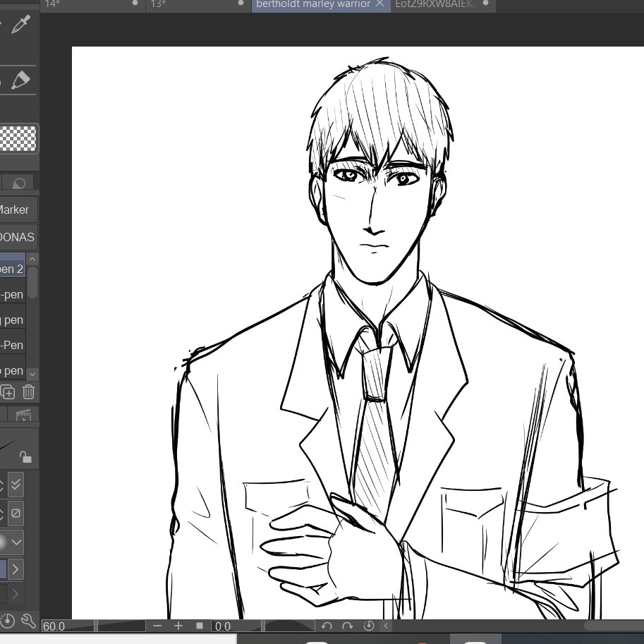Reset tool settings to initial
Image resolution: width=644 pixels, height=644 pixels.
click(8, 621)
